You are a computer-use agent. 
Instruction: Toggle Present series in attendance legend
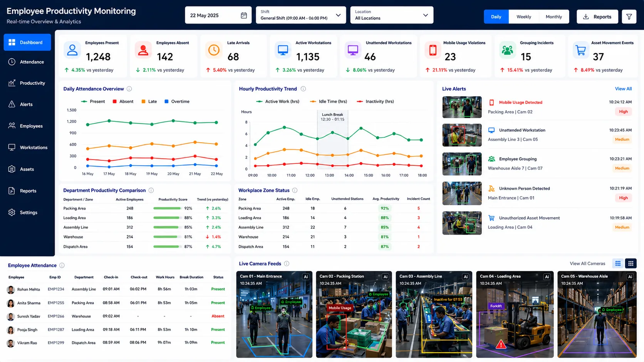tap(93, 102)
